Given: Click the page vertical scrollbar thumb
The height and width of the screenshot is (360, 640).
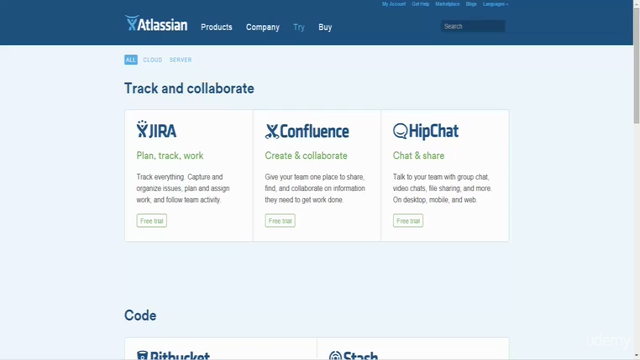Looking at the screenshot, I should pyautogui.click(x=636, y=65).
